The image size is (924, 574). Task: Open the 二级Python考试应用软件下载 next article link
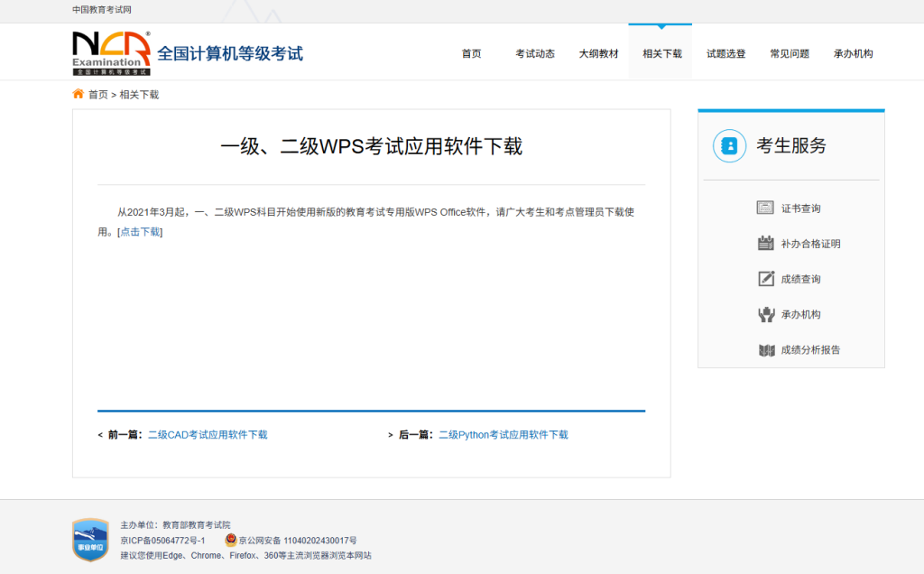pos(504,434)
